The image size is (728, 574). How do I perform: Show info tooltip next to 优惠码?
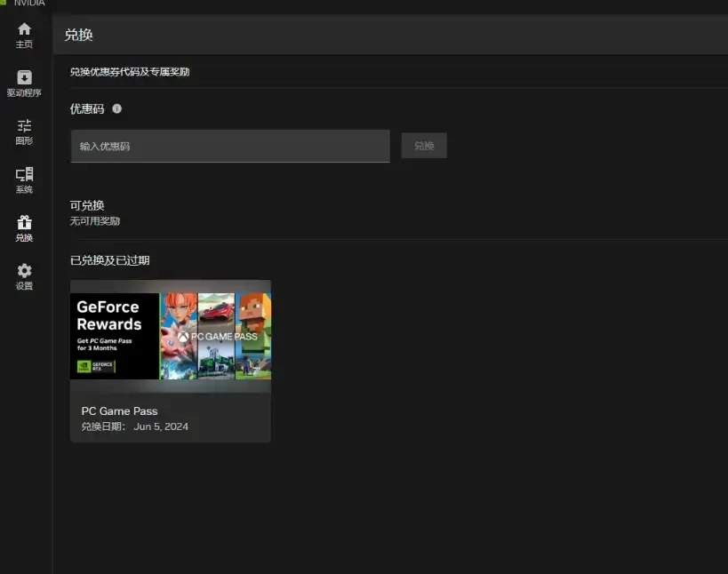[117, 108]
